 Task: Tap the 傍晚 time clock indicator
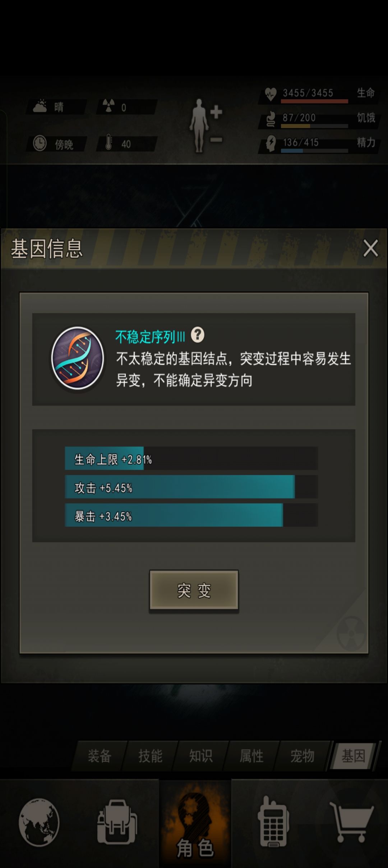(x=56, y=144)
